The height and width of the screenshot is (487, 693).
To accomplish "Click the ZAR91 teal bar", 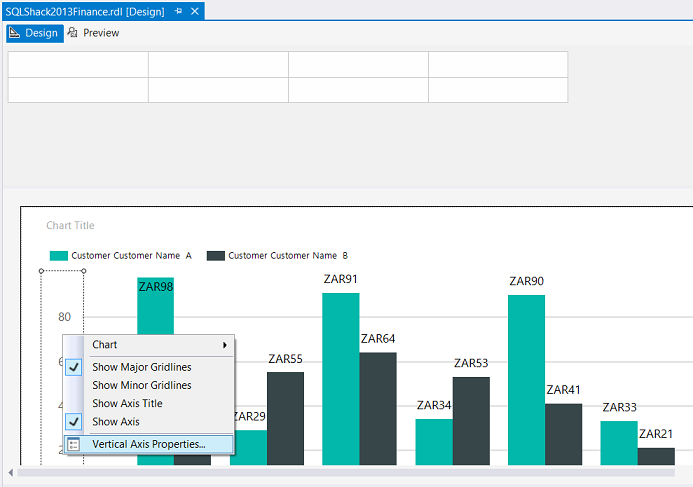I will coord(340,380).
